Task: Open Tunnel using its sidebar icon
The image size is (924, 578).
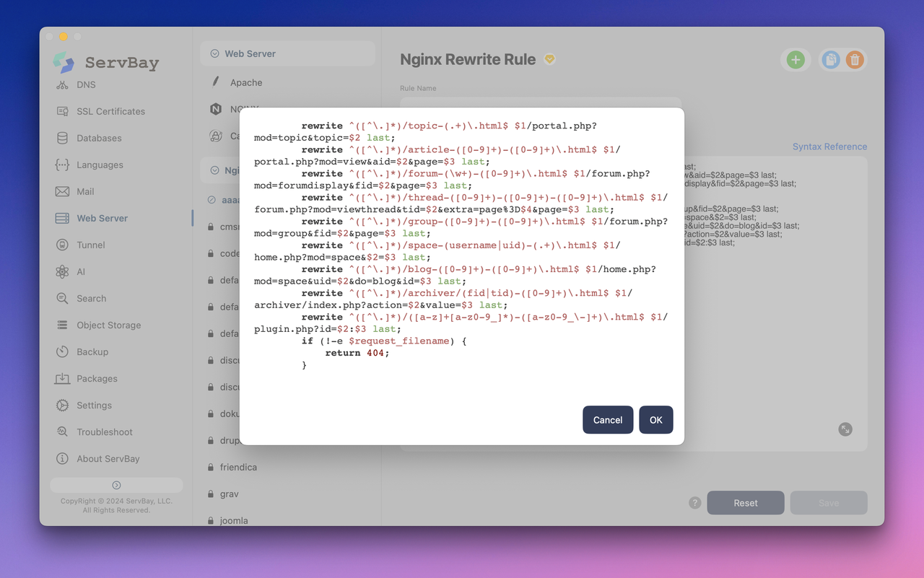Action: 62,245
